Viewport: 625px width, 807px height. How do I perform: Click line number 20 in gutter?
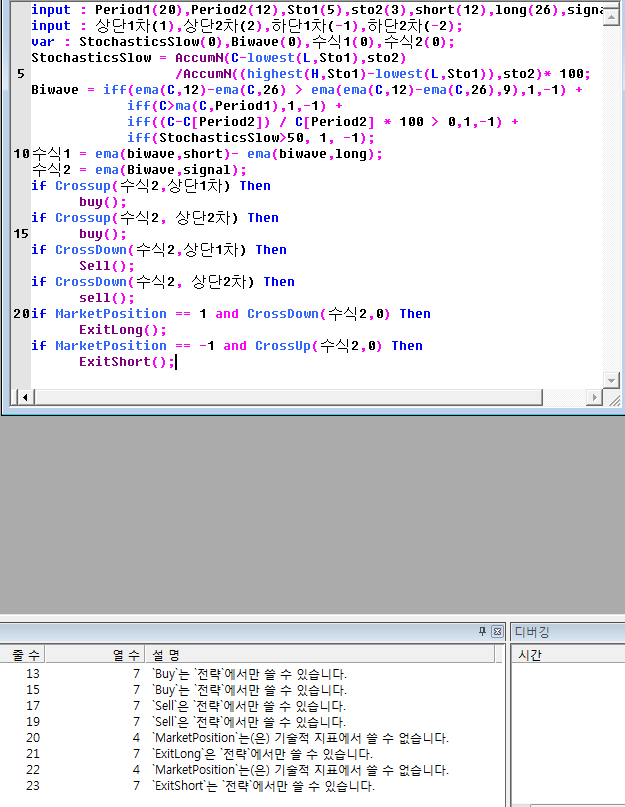[x=22, y=313]
